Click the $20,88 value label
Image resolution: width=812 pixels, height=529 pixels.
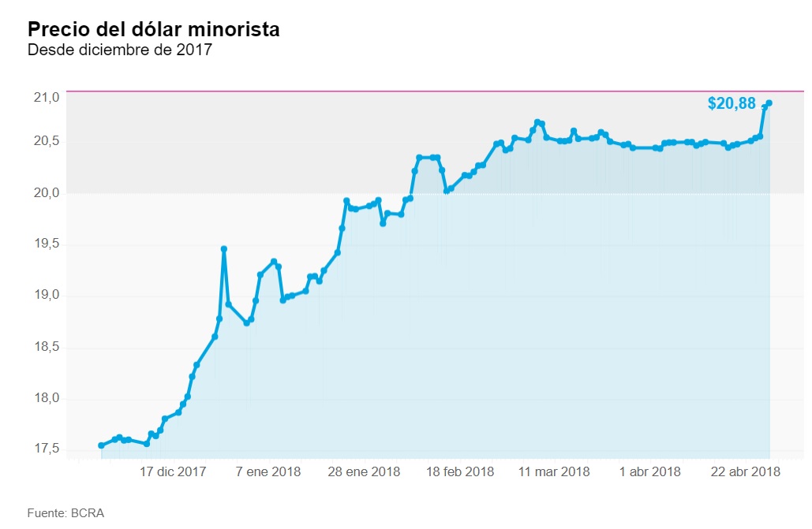click(732, 103)
